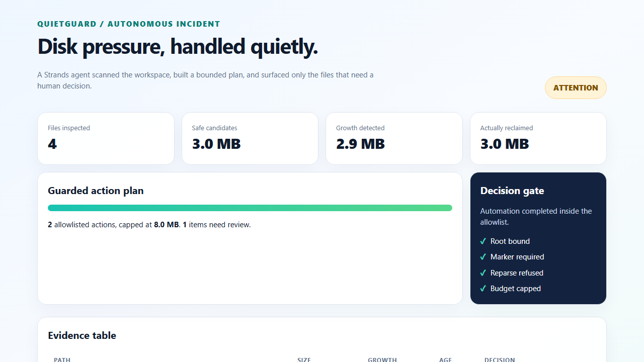Select the "Safe candidates" label
The image size is (644, 362).
pos(214,128)
